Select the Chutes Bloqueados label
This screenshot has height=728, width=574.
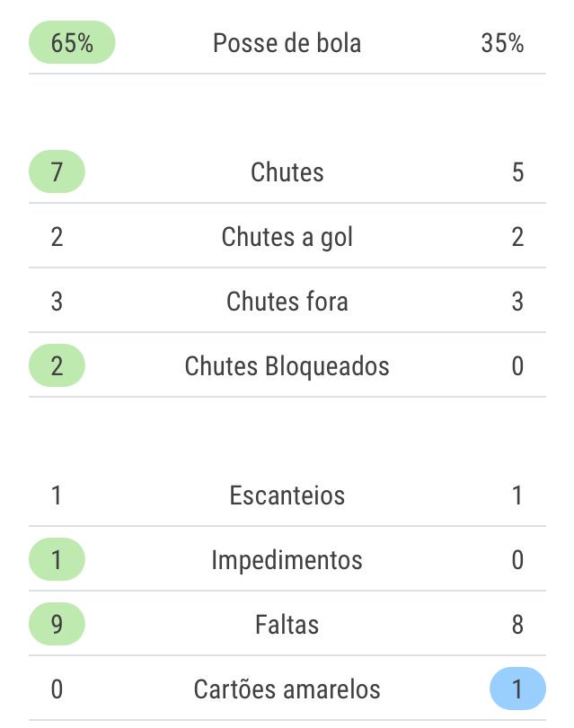pos(287,366)
